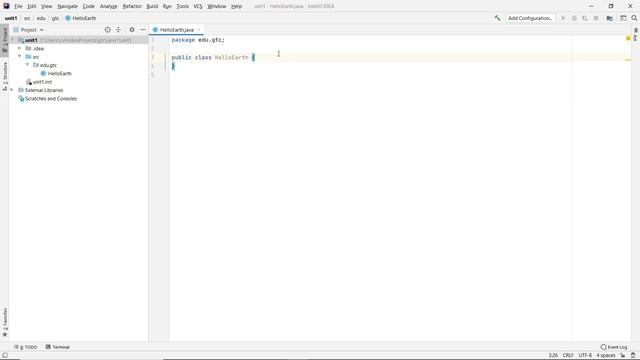The image size is (640, 360).
Task: Click the 3:26 cursor position indicator
Action: (553, 355)
